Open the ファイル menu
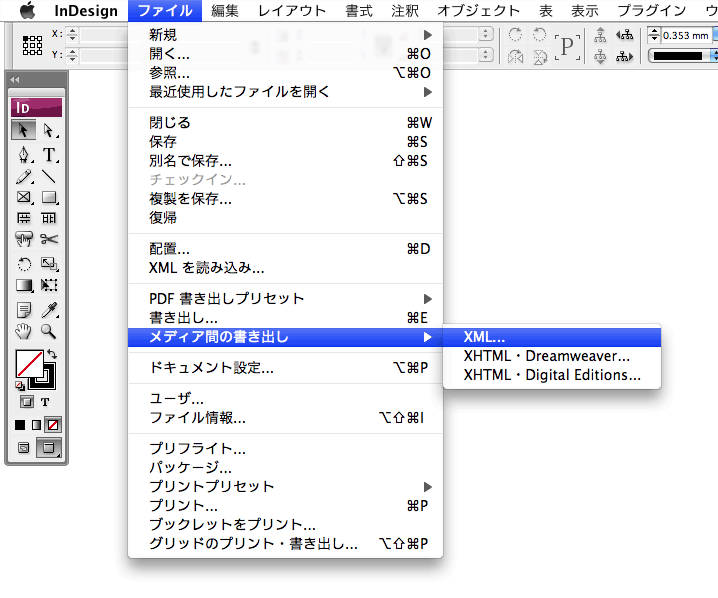This screenshot has height=598, width=718. tap(165, 11)
